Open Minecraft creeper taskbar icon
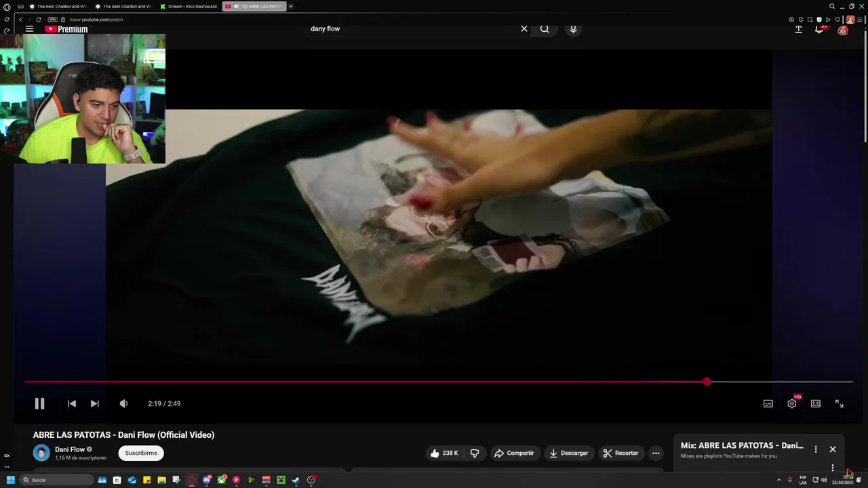868x488 pixels. pos(281,480)
